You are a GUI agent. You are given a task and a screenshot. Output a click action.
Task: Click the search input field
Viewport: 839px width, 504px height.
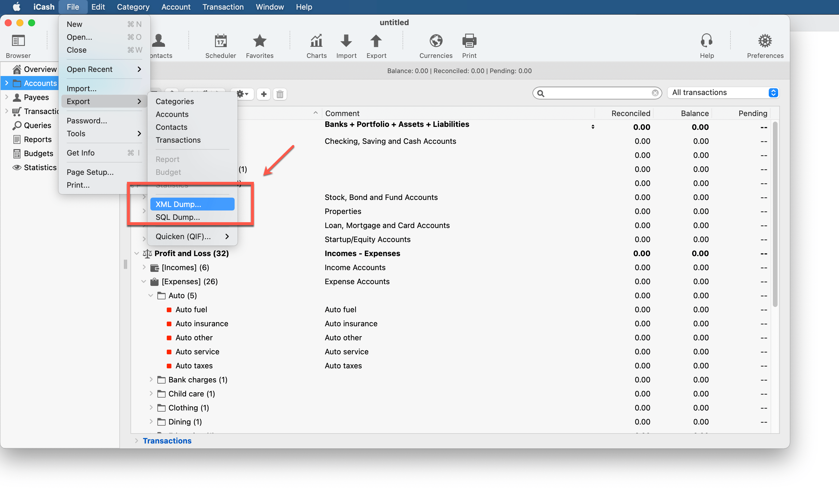[597, 93]
